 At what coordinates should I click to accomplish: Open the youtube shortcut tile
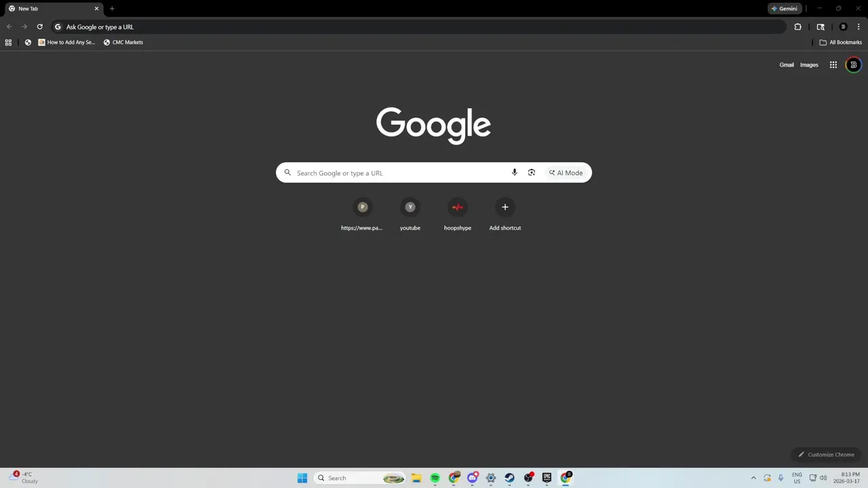[x=410, y=215]
